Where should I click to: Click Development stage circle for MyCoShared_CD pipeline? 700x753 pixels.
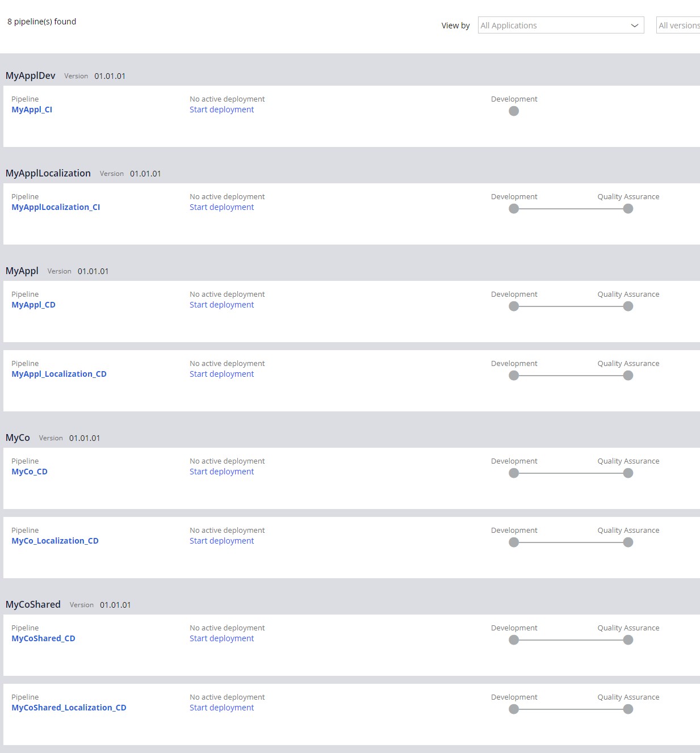(514, 640)
